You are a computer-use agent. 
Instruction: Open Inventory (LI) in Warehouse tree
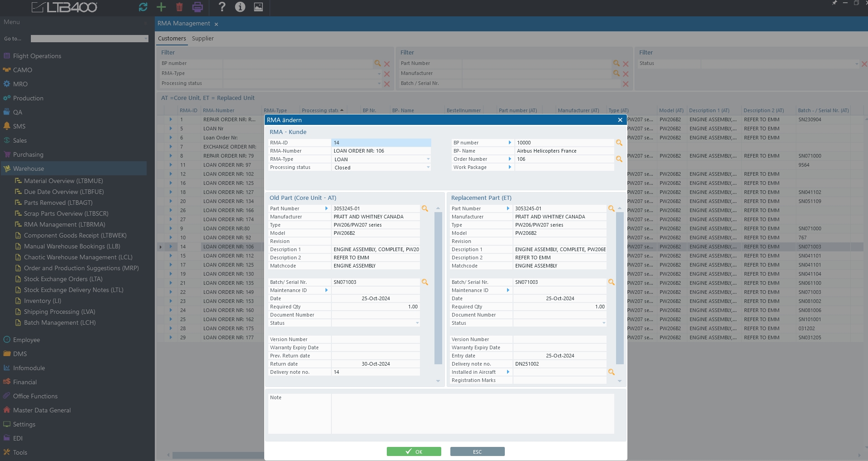pyautogui.click(x=42, y=301)
